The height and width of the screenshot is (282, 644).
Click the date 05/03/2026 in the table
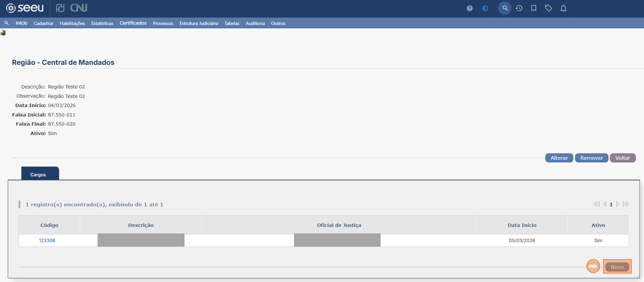pos(522,241)
